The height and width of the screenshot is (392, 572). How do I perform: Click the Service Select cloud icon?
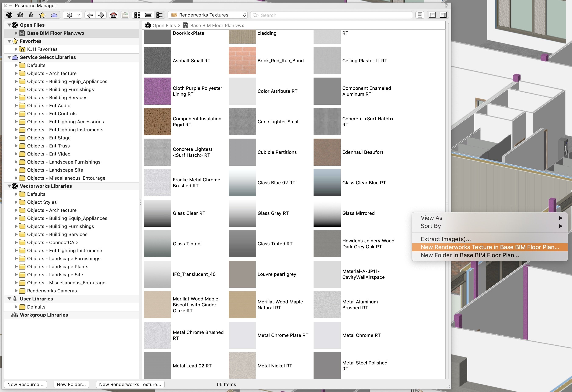(54, 15)
